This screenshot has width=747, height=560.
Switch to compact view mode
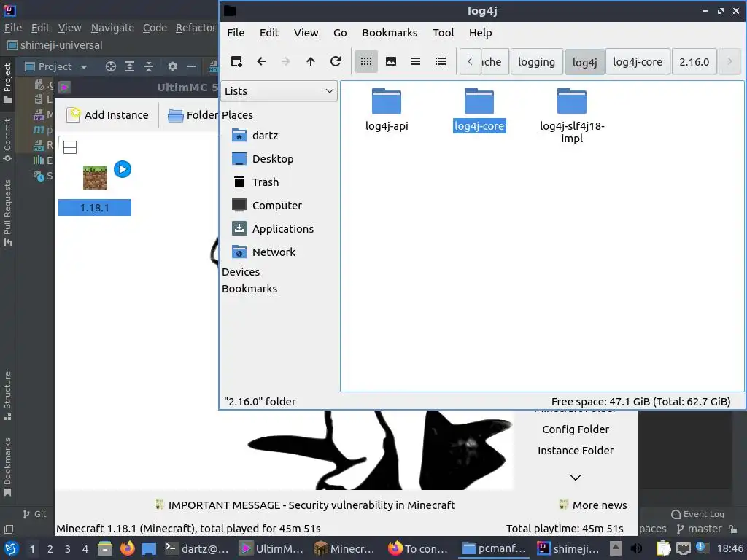(x=415, y=61)
